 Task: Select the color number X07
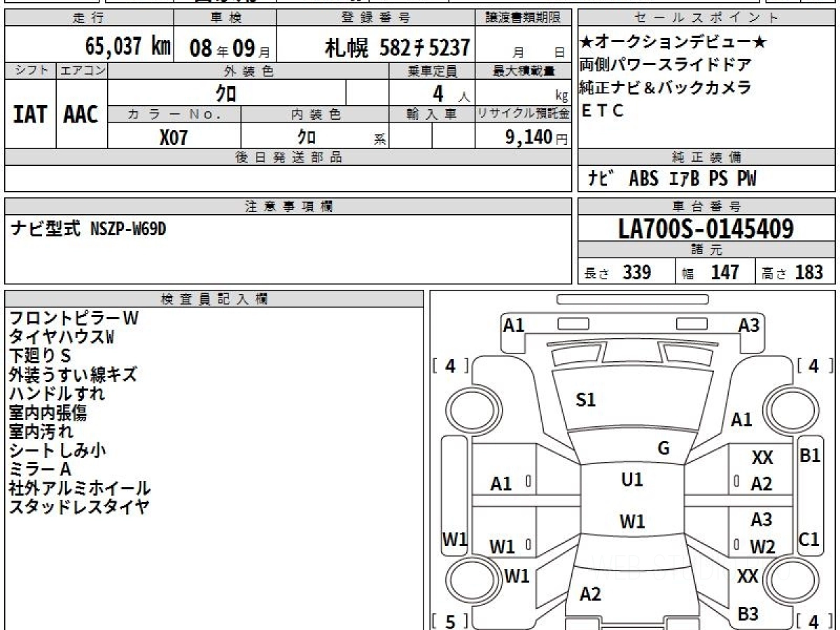click(x=174, y=137)
